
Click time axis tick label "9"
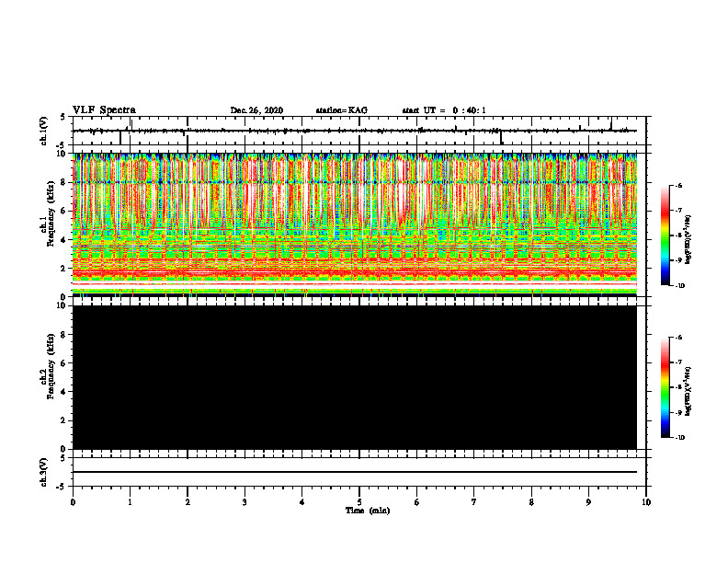click(588, 502)
